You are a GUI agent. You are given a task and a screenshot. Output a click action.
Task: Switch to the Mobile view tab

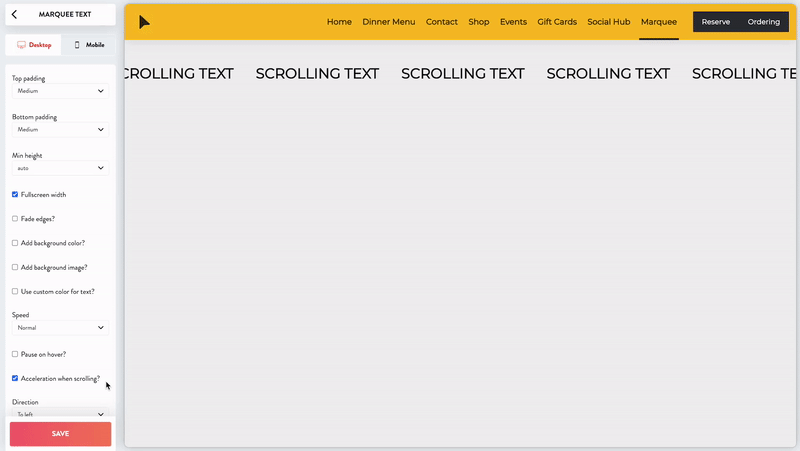pos(89,45)
